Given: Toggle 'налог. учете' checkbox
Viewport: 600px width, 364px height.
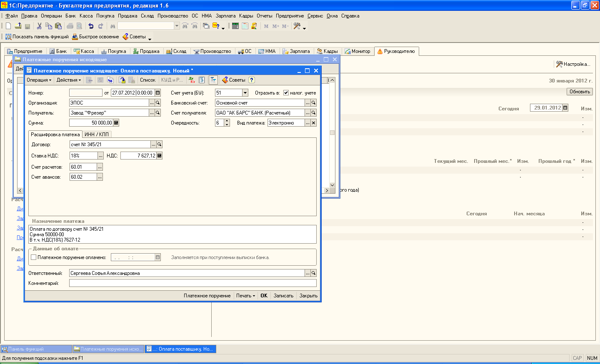Looking at the screenshot, I should click(x=286, y=93).
